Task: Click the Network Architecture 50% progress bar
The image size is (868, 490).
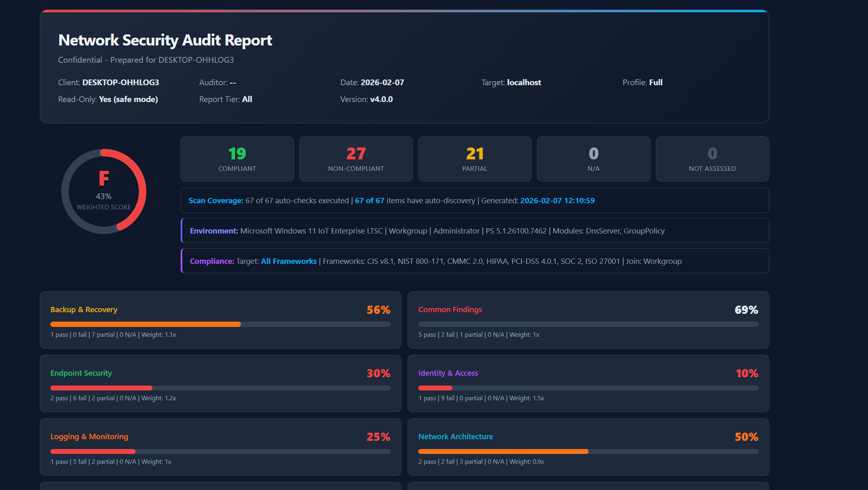Action: [588, 451]
